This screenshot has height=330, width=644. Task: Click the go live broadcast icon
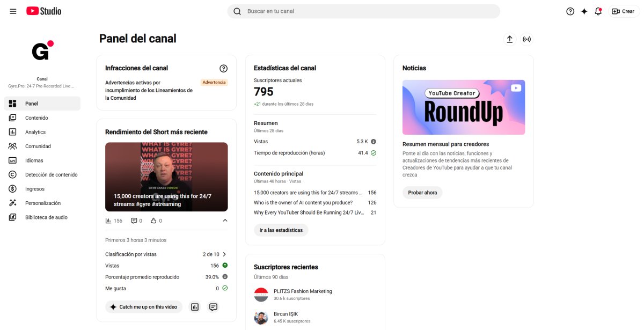click(x=526, y=39)
